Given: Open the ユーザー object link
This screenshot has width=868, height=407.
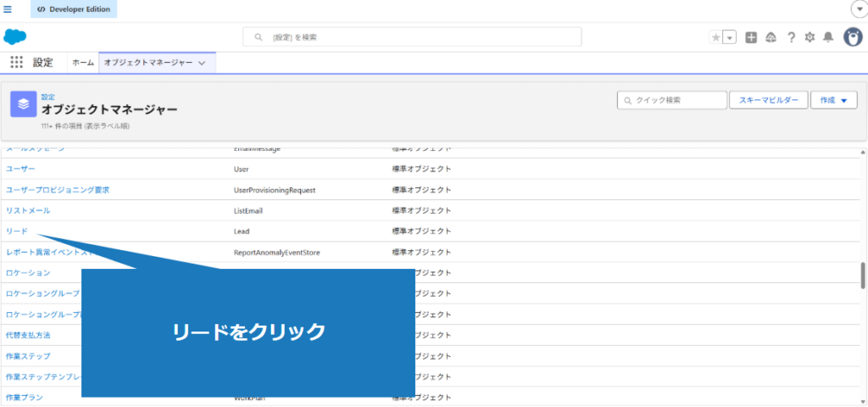Looking at the screenshot, I should (x=20, y=169).
